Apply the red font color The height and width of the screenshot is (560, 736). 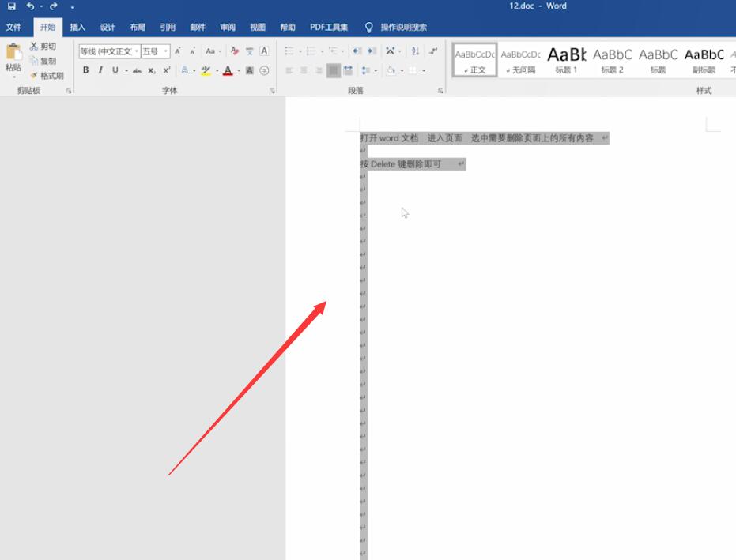[x=228, y=70]
